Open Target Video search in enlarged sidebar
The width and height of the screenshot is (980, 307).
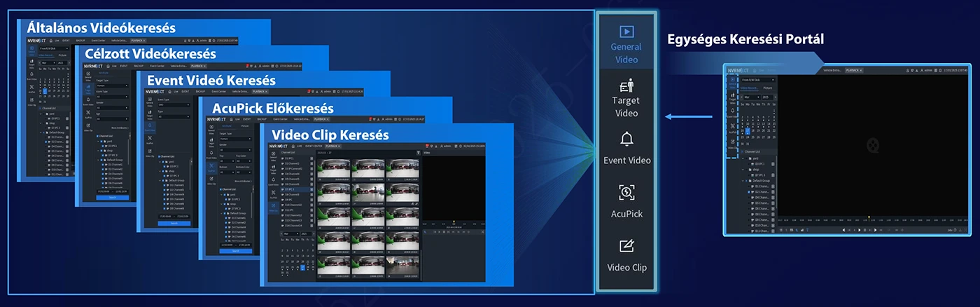point(626,97)
